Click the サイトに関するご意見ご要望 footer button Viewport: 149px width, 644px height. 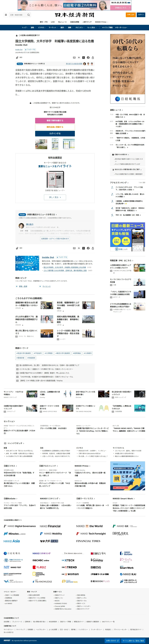pyautogui.click(x=133, y=641)
